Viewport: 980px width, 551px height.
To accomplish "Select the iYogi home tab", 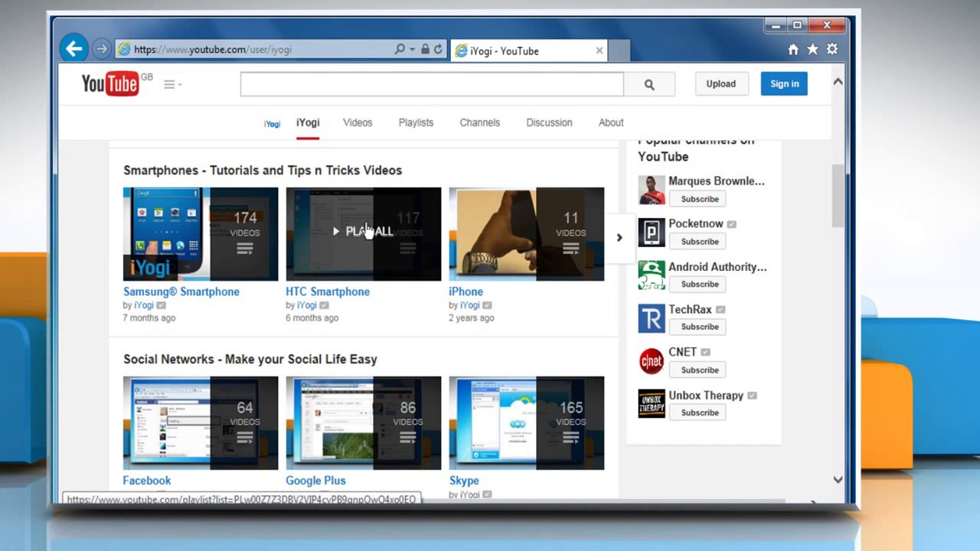I will point(308,122).
